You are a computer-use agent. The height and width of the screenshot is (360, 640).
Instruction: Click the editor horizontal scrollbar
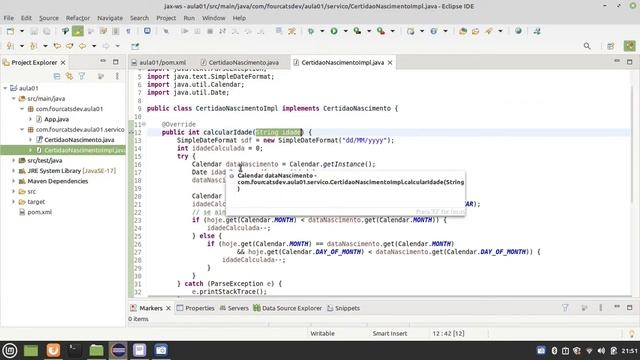pos(390,297)
